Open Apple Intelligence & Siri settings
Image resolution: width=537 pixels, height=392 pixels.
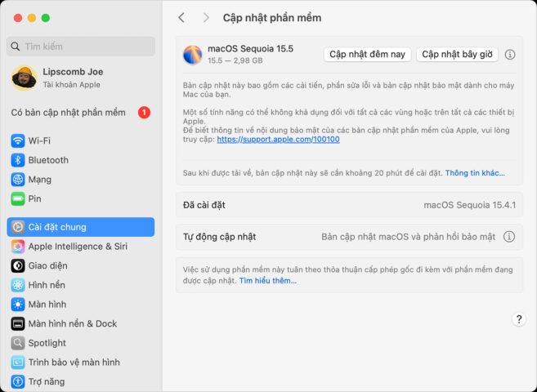click(80, 247)
